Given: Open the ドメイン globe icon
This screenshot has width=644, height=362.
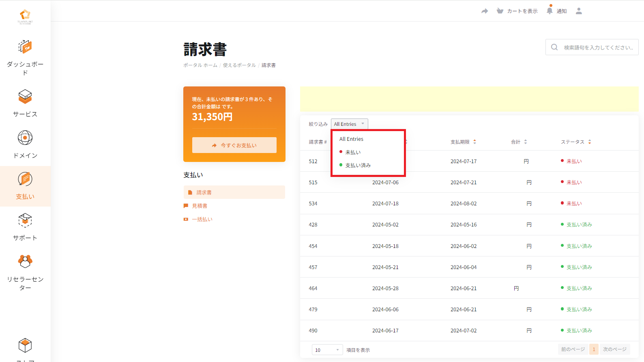Looking at the screenshot, I should pyautogui.click(x=25, y=138).
